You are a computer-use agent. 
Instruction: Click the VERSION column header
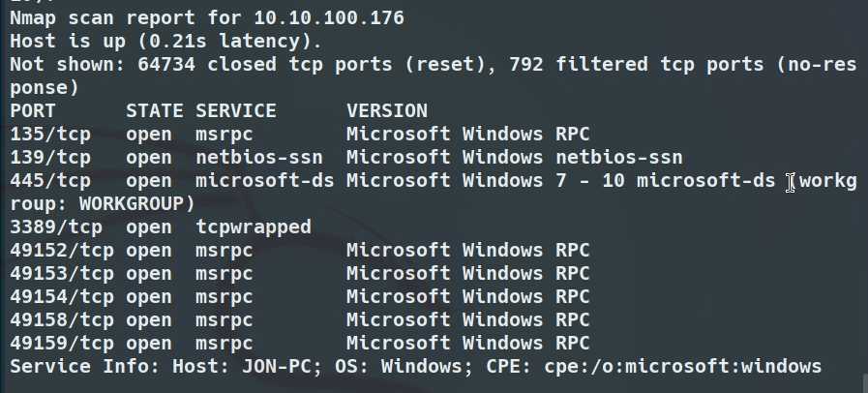coord(387,110)
